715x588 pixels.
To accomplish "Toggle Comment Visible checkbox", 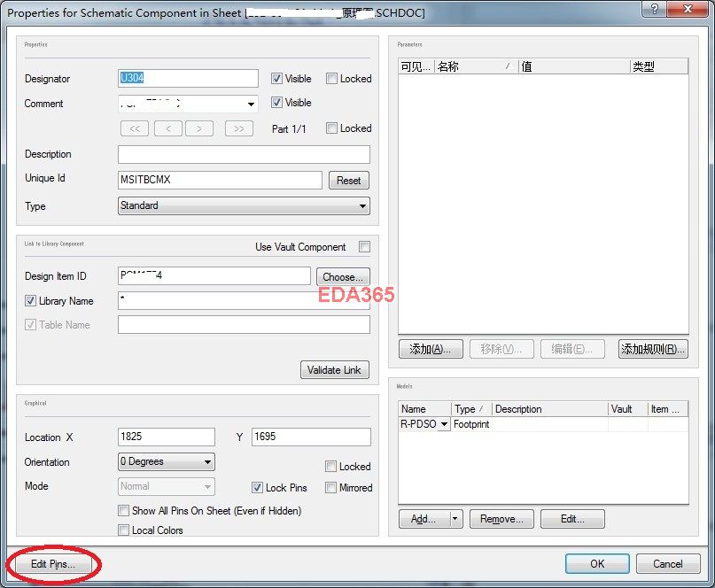I will pos(276,102).
